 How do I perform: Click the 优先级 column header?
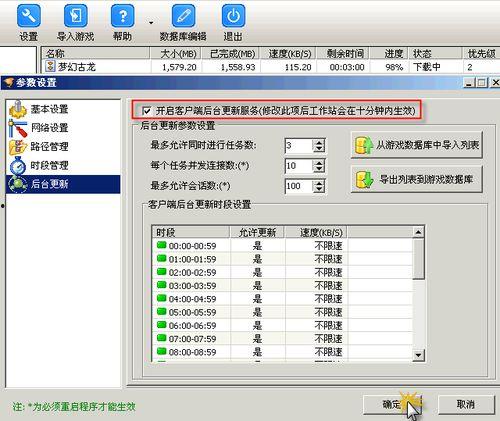[x=481, y=53]
